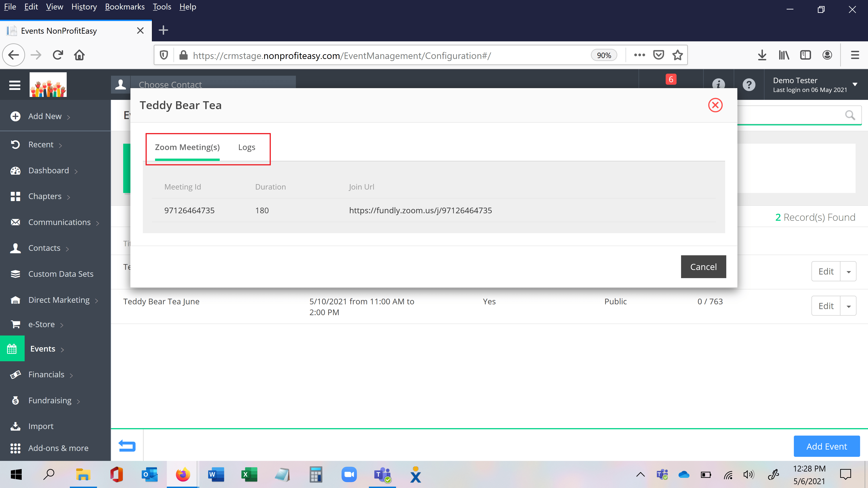Click the tracking protection shield icon
Screen dimensions: 868x488
(x=164, y=55)
